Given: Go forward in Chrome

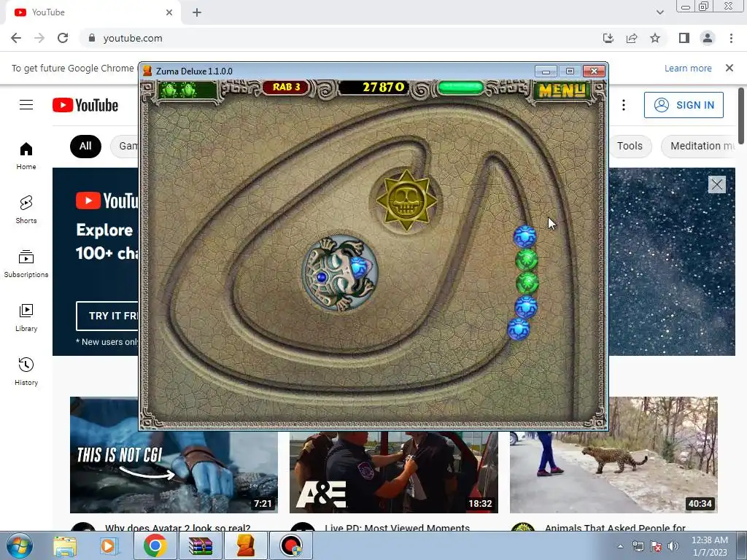Looking at the screenshot, I should [39, 38].
